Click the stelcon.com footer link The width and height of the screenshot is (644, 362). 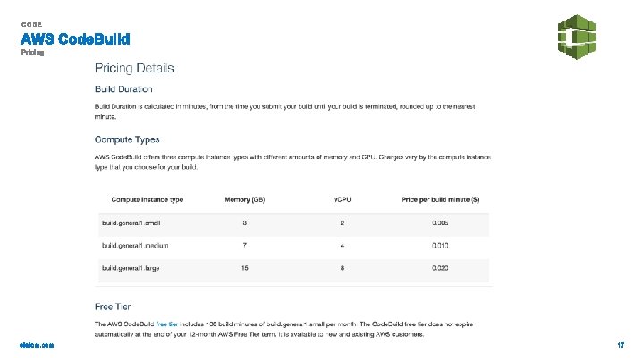coord(37,345)
